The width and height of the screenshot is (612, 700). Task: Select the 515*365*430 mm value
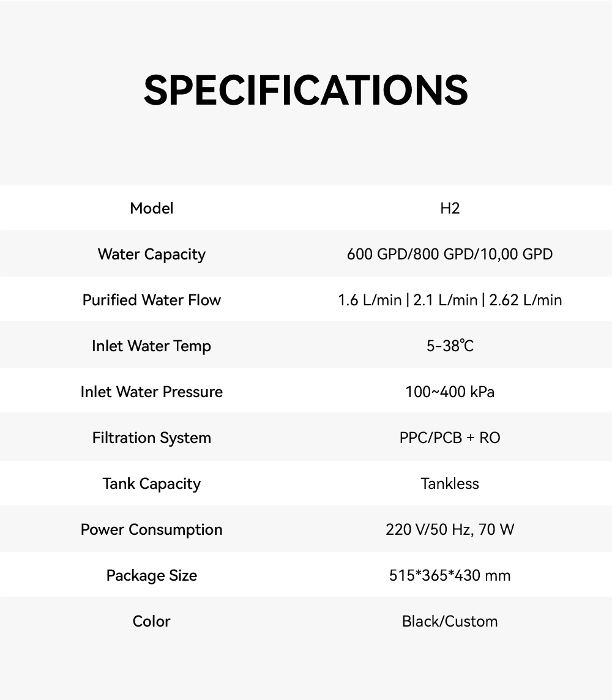[450, 575]
